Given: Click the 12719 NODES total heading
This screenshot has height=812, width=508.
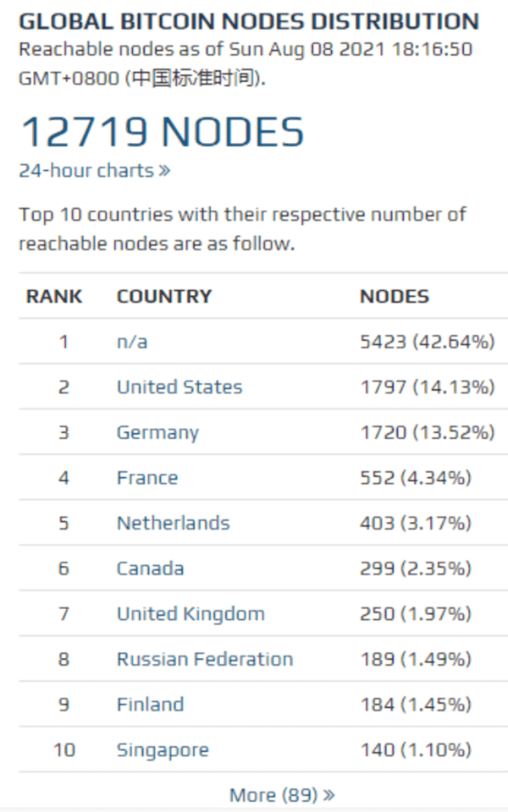Looking at the screenshot, I should tap(161, 132).
